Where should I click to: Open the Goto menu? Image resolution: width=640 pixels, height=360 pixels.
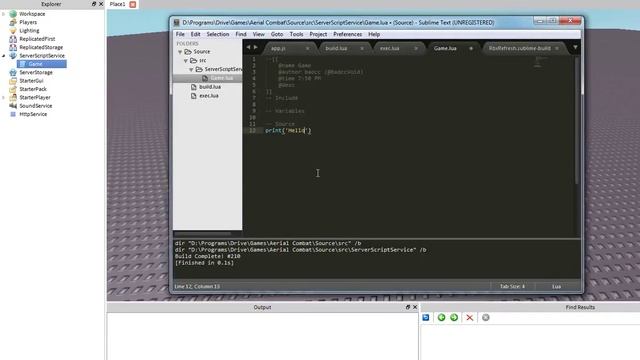(277, 34)
